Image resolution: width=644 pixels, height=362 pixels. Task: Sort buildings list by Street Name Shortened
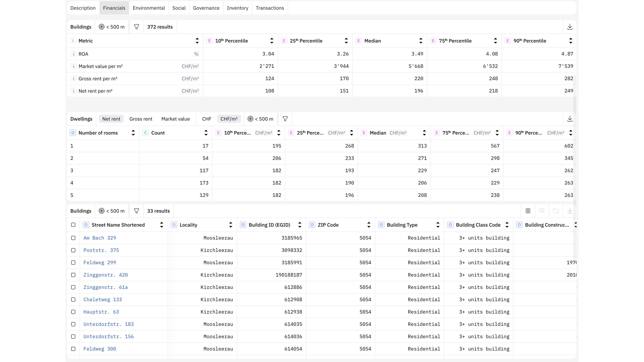[162, 225]
